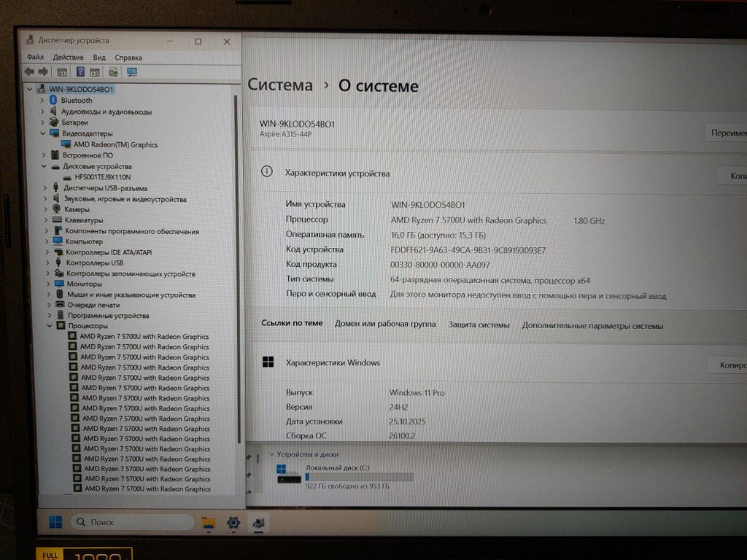Select the AMD Radeon(TM) Graphics adapter
The image size is (747, 560).
click(x=115, y=144)
